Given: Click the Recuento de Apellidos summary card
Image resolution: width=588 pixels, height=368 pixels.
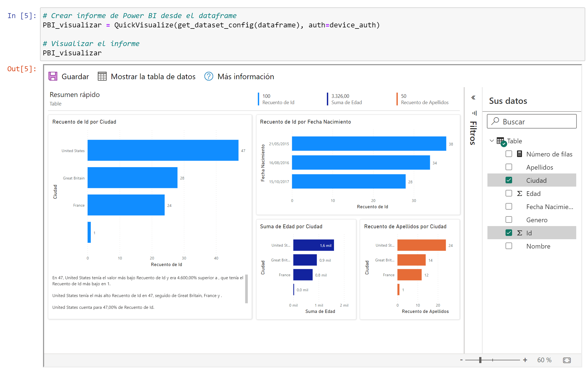Looking at the screenshot, I should (x=423, y=99).
